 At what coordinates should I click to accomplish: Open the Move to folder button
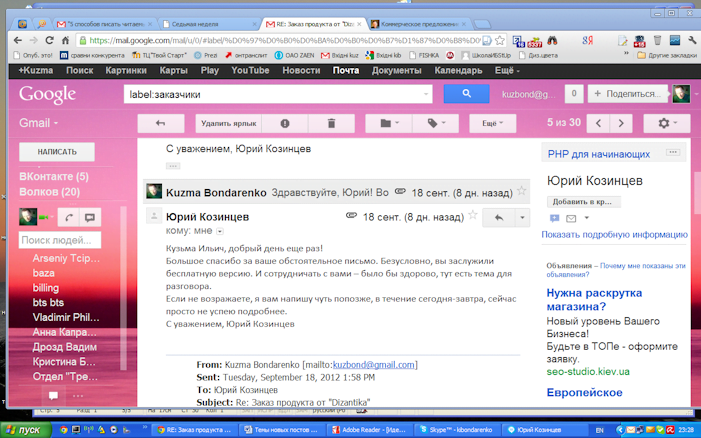click(389, 123)
